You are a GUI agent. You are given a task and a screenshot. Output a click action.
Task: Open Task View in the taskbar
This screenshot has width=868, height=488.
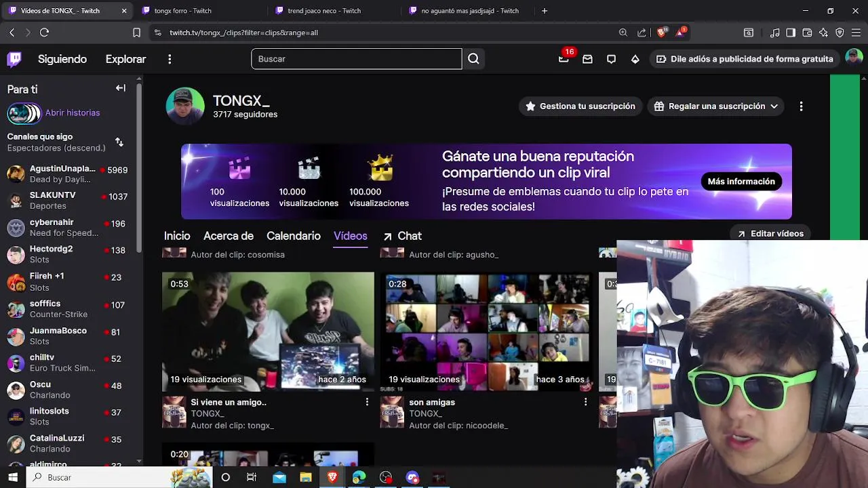pos(252,477)
